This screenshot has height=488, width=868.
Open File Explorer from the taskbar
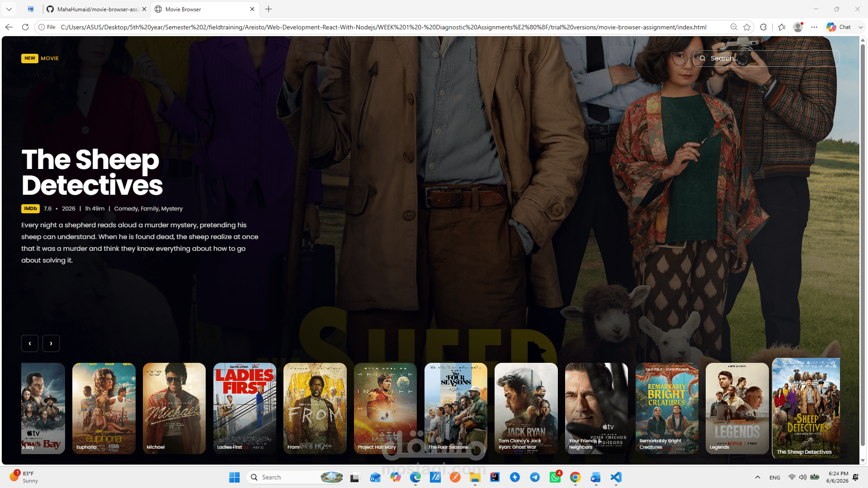click(475, 477)
